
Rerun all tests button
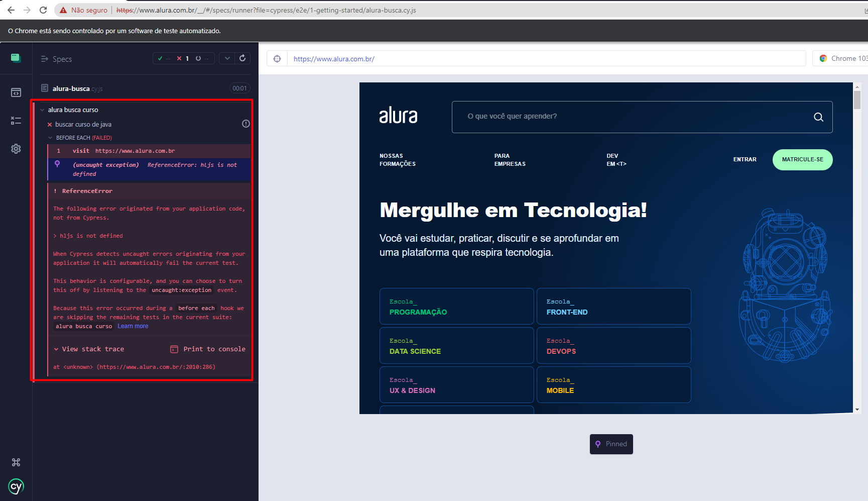coord(242,58)
